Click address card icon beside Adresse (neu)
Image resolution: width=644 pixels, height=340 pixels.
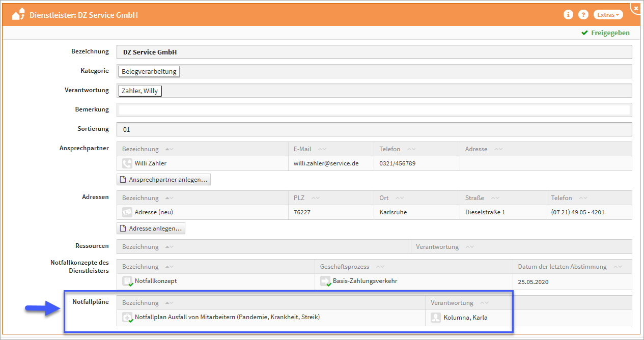click(x=127, y=212)
